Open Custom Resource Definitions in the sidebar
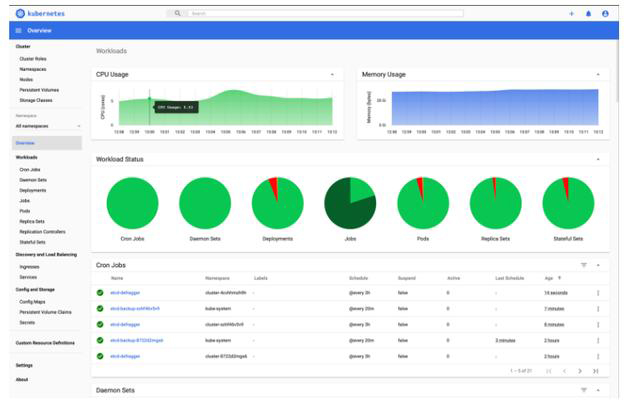Image resolution: width=640 pixels, height=400 pixels. pyautogui.click(x=45, y=343)
